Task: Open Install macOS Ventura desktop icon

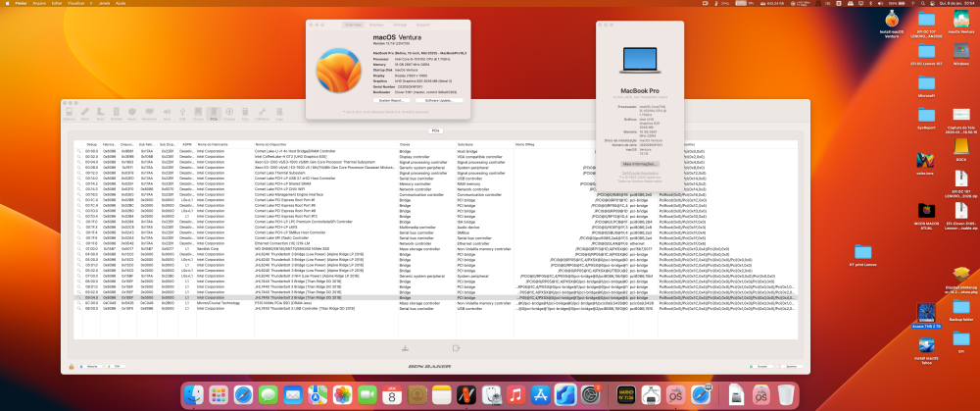Action: [x=892, y=24]
